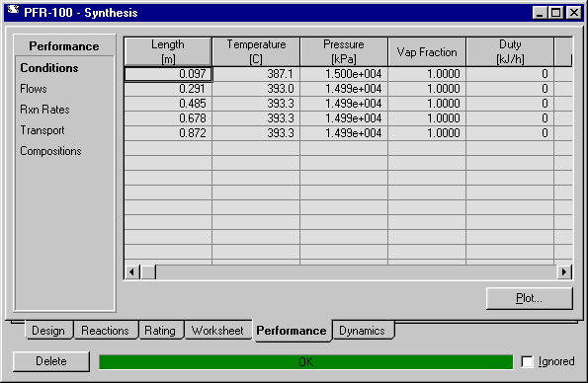
Task: Open the Flows performance page
Action: point(34,89)
